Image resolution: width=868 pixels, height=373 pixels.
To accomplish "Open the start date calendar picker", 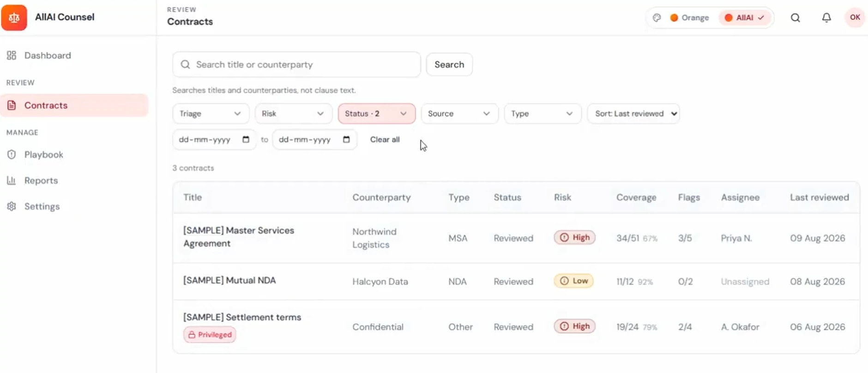I will tap(246, 139).
